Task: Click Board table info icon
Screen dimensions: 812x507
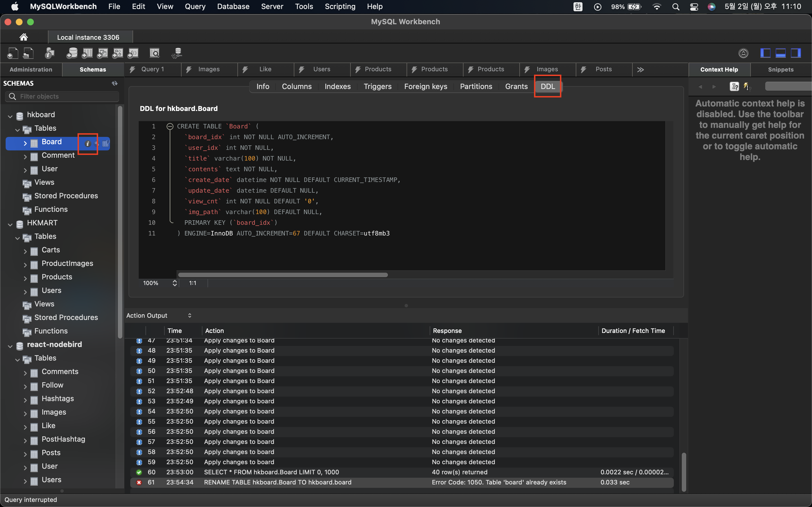Action: pos(88,144)
